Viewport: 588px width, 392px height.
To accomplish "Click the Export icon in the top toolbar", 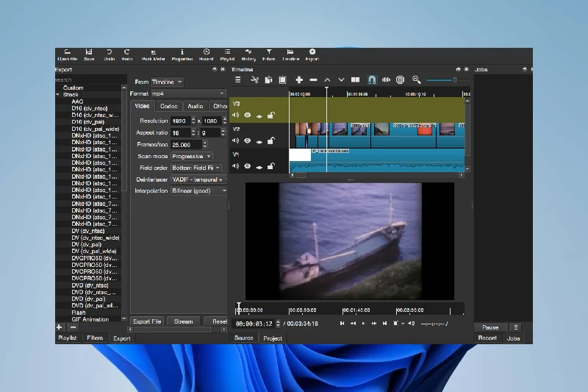I will [x=312, y=54].
